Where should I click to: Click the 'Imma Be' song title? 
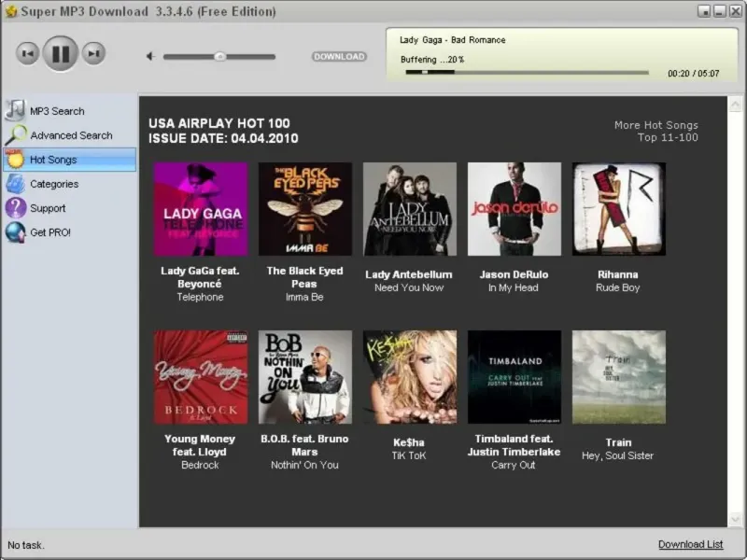point(304,297)
